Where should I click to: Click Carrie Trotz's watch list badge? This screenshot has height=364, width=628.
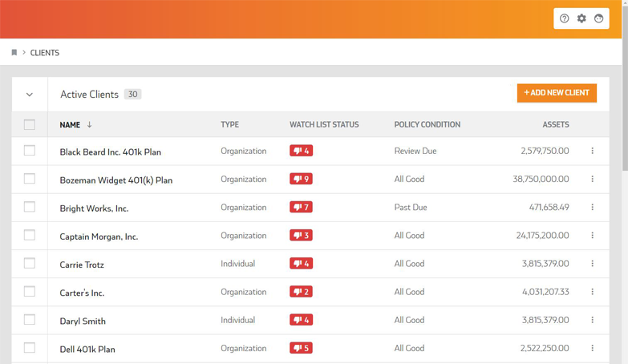coord(302,264)
